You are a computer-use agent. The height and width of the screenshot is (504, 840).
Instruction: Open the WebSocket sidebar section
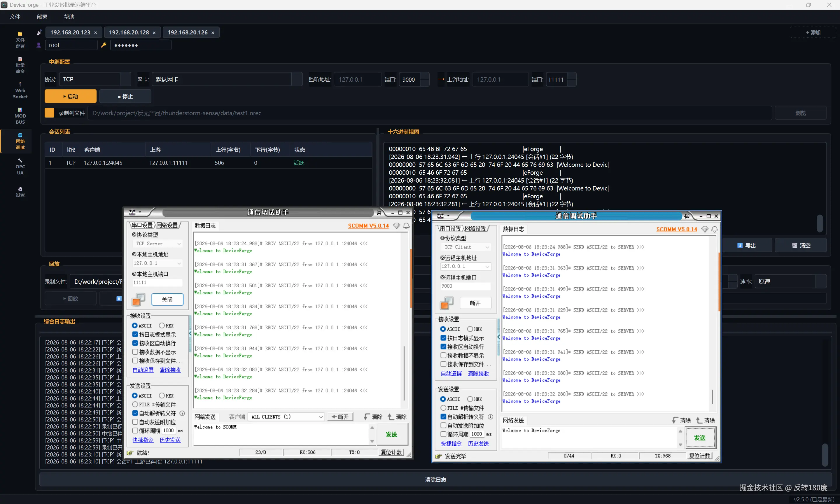click(x=20, y=90)
